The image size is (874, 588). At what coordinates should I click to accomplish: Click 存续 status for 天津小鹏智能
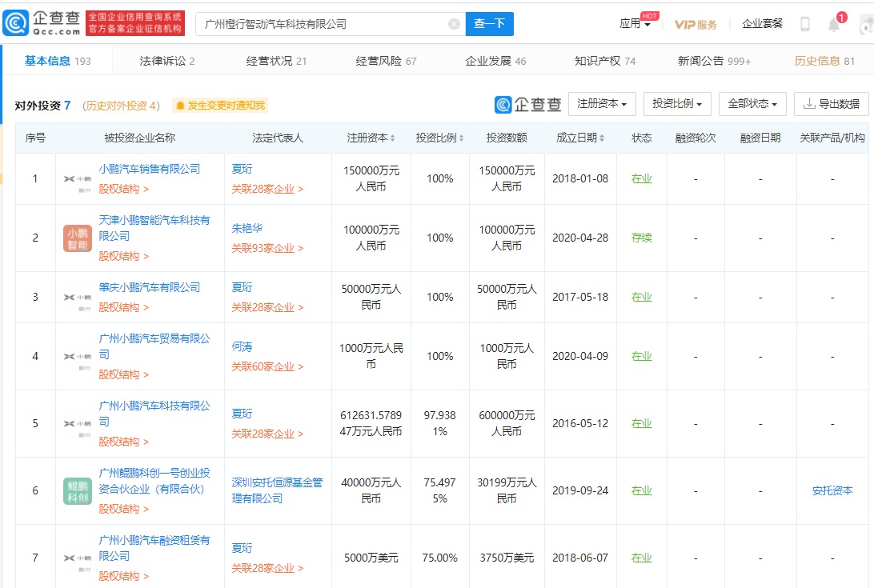[642, 238]
